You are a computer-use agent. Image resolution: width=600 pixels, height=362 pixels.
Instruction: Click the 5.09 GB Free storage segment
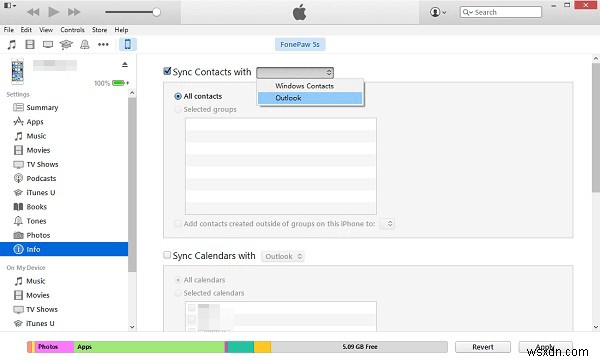[359, 347]
